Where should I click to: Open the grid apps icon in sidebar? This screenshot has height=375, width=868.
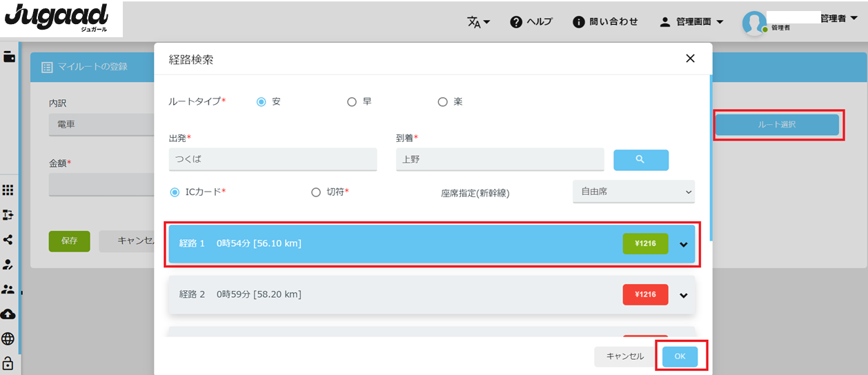tap(8, 190)
